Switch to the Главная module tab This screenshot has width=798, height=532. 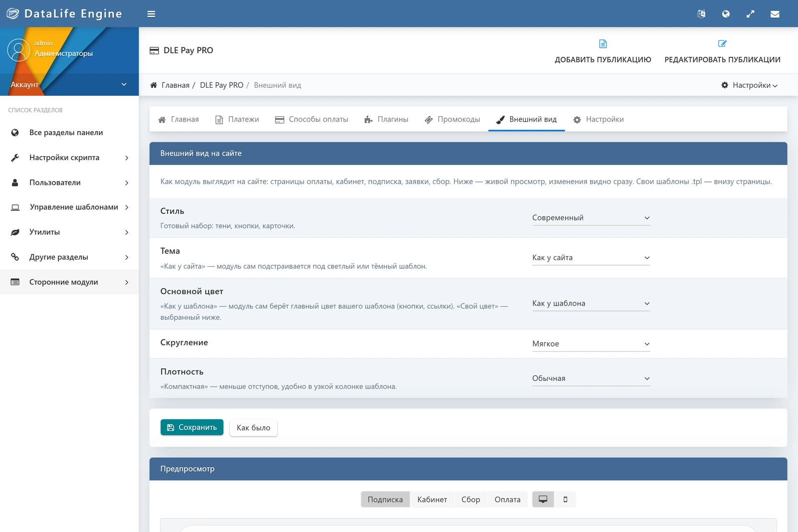click(178, 119)
